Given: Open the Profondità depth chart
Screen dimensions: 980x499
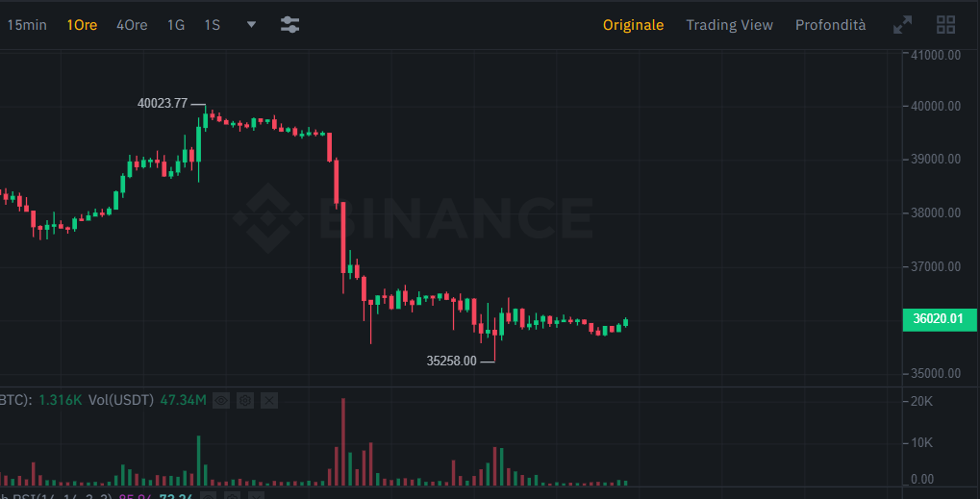Looking at the screenshot, I should click(x=831, y=25).
